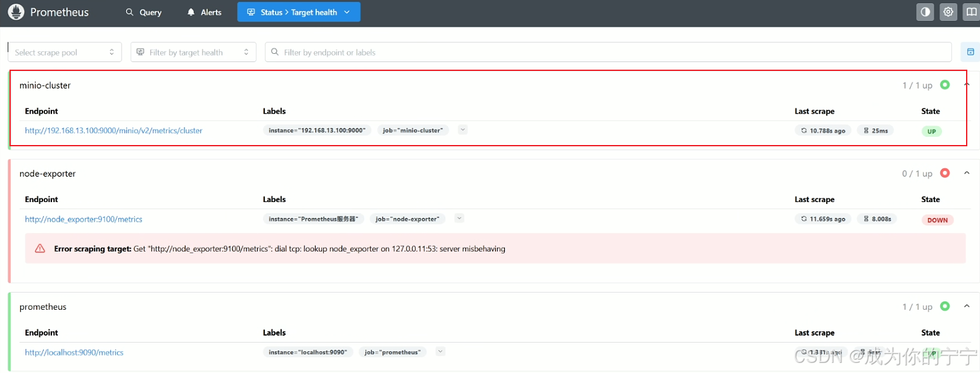Open the documentation book icon
Viewport: 980px width, 373px height.
970,12
